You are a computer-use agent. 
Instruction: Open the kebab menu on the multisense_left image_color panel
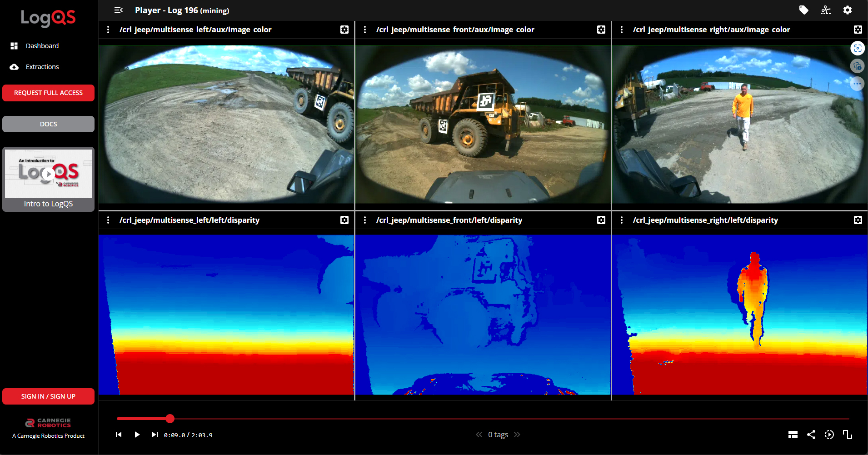[108, 29]
